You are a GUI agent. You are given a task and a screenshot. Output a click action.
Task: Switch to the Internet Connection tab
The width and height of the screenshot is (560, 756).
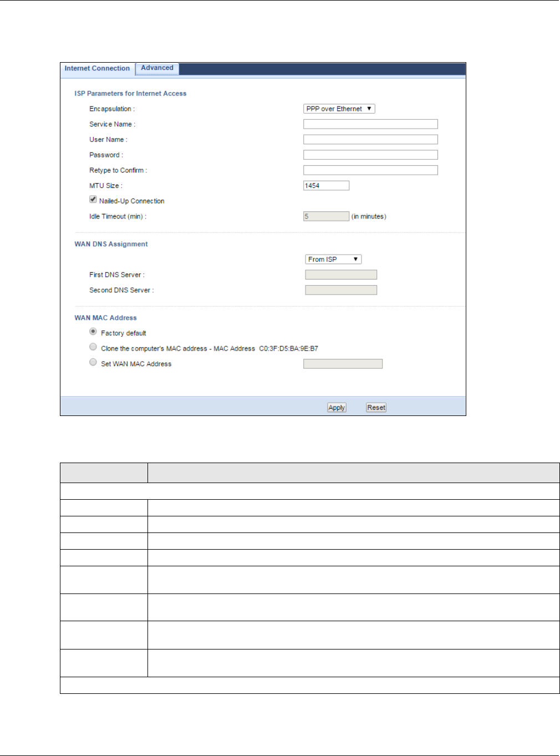[97, 69]
